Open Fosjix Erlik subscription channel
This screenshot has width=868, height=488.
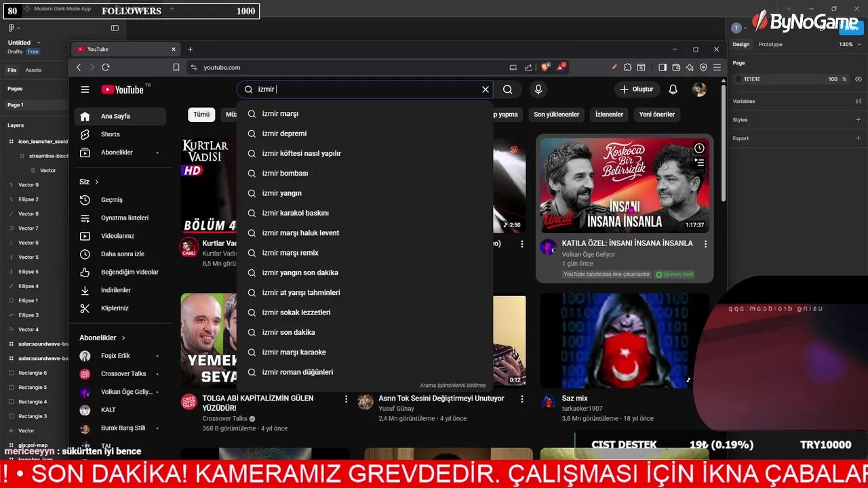pyautogui.click(x=119, y=356)
